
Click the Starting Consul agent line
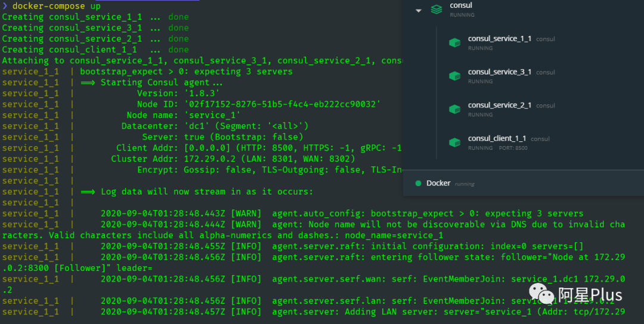coord(151,82)
